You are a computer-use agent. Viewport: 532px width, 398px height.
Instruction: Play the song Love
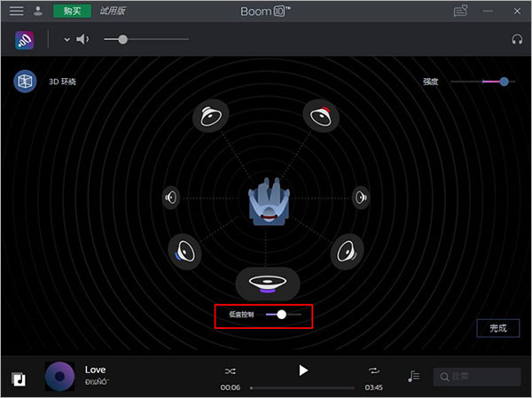(x=303, y=371)
